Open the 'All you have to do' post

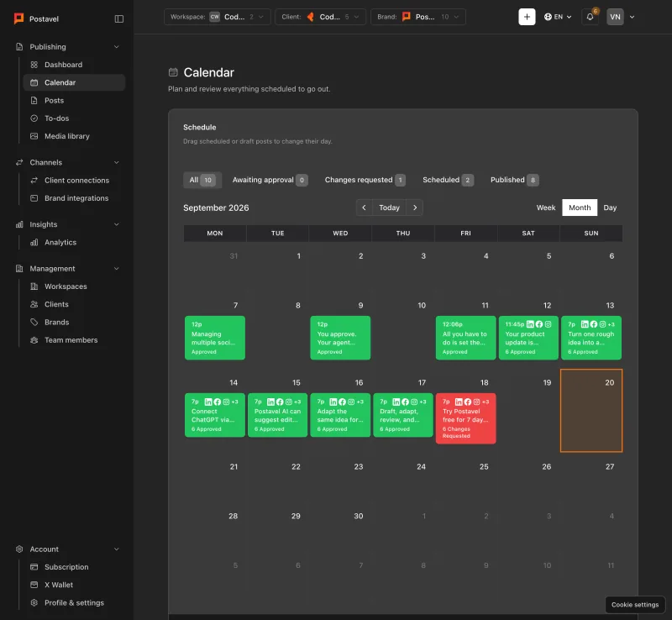tap(466, 338)
